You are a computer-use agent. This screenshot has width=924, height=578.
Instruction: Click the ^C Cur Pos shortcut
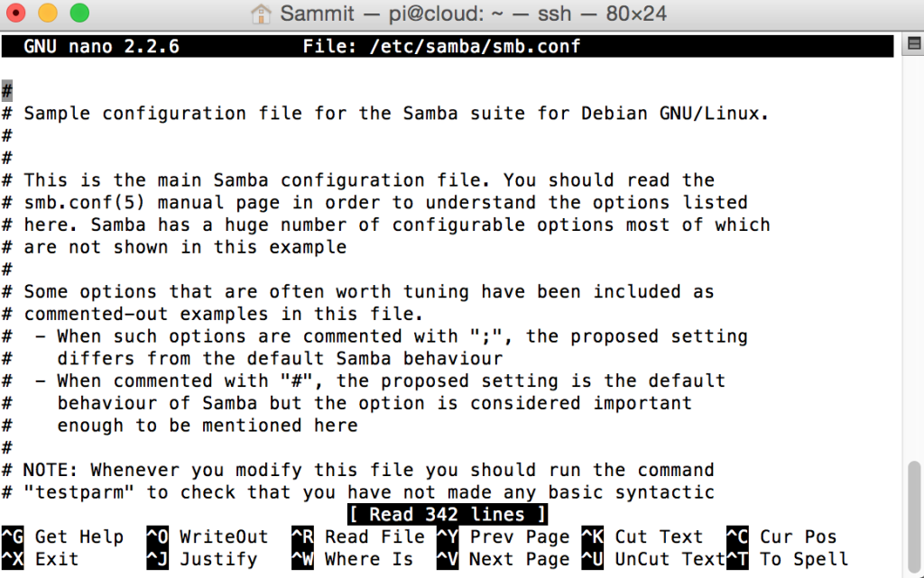[x=781, y=537]
